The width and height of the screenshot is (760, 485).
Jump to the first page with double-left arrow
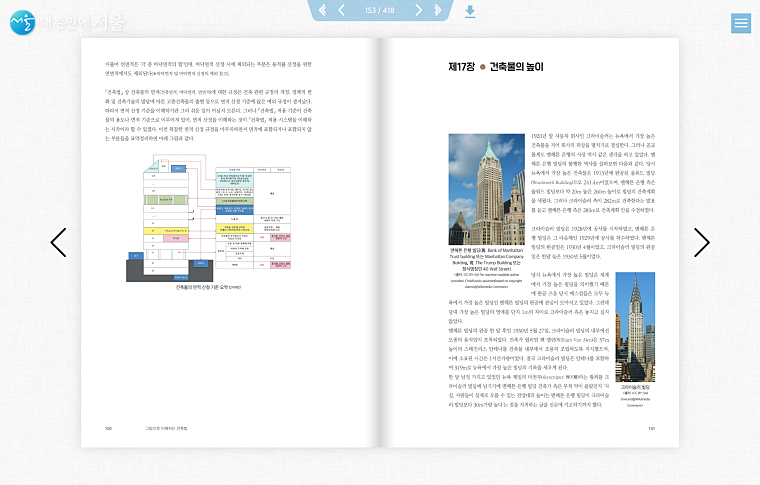pos(322,10)
